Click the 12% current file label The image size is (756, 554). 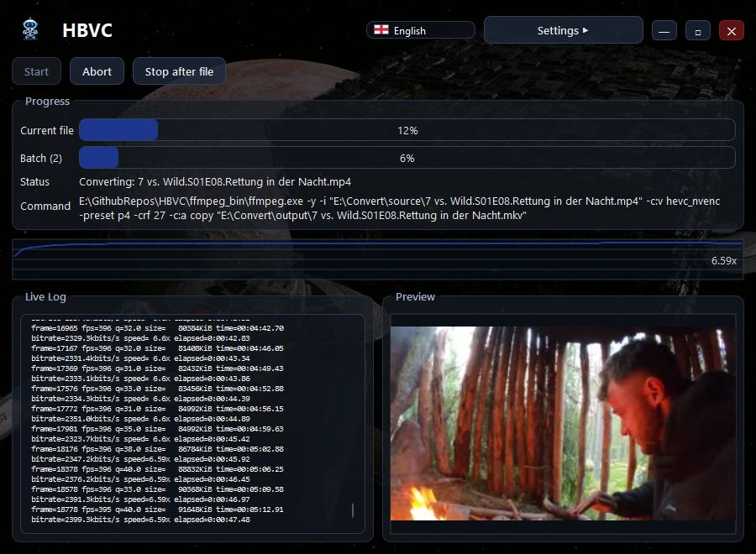[x=407, y=131]
